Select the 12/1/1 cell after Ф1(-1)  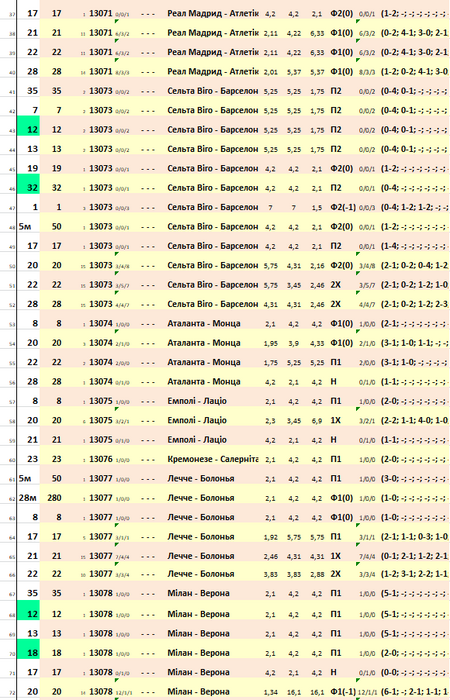coord(368,692)
